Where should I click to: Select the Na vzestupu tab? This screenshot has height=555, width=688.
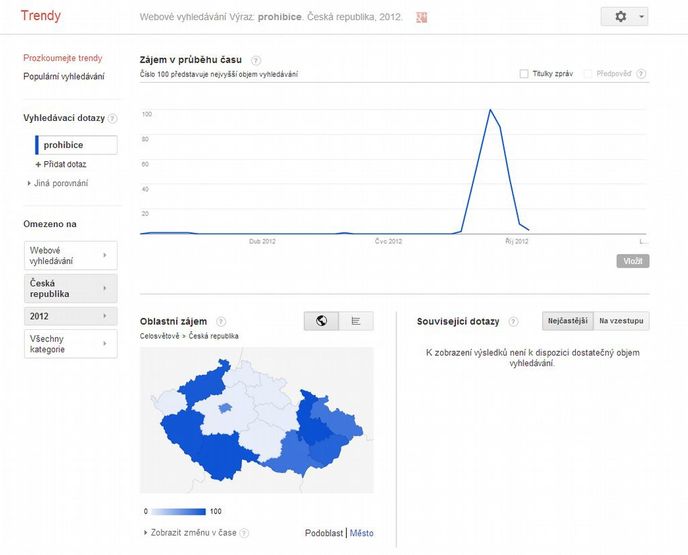[x=621, y=321]
